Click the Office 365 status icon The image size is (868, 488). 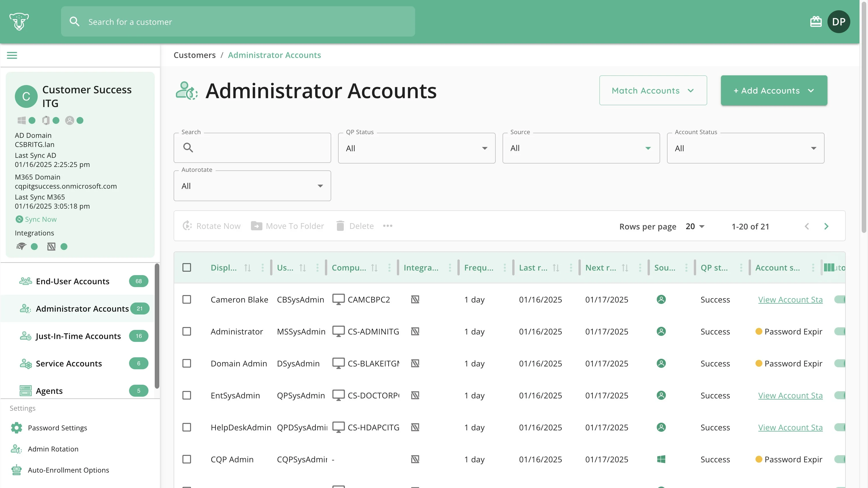46,120
